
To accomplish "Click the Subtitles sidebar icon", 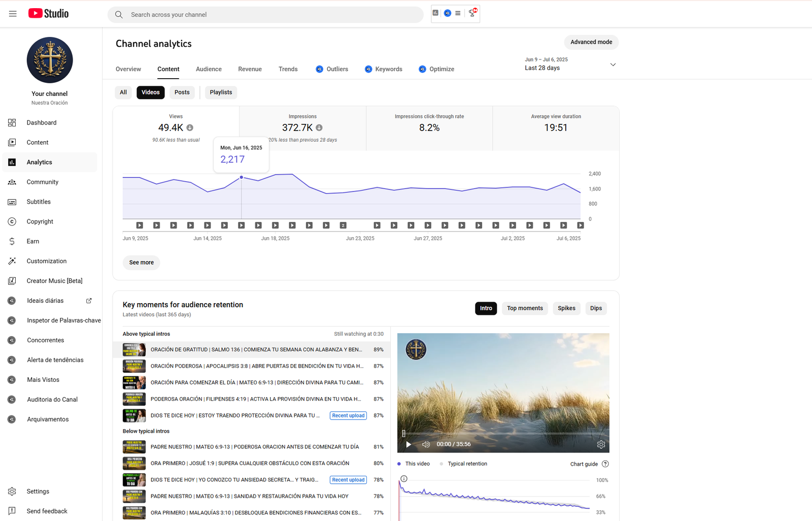I will [12, 202].
